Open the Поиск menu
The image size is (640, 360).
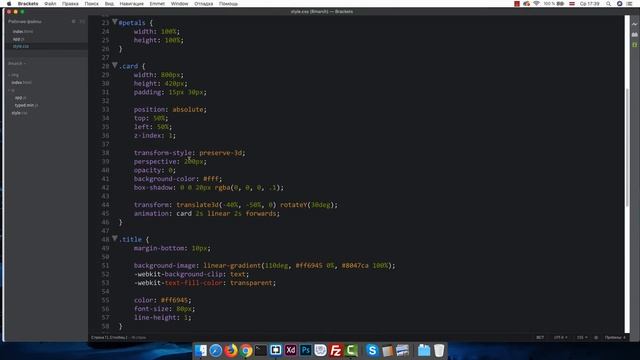[x=91, y=4]
